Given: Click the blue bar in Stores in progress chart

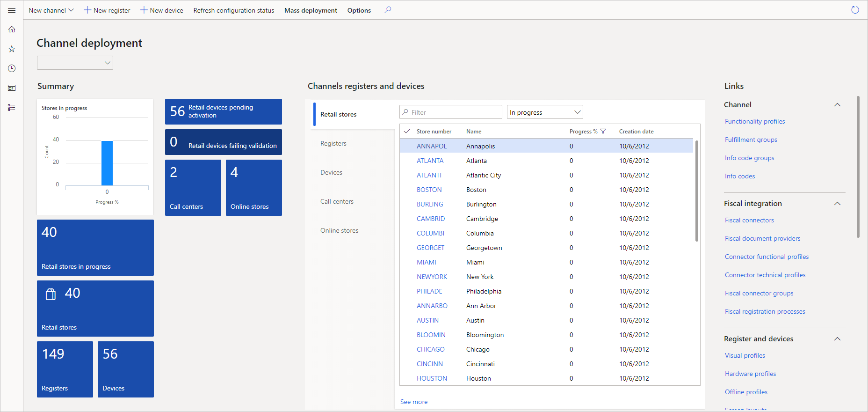Looking at the screenshot, I should pyautogui.click(x=107, y=163).
